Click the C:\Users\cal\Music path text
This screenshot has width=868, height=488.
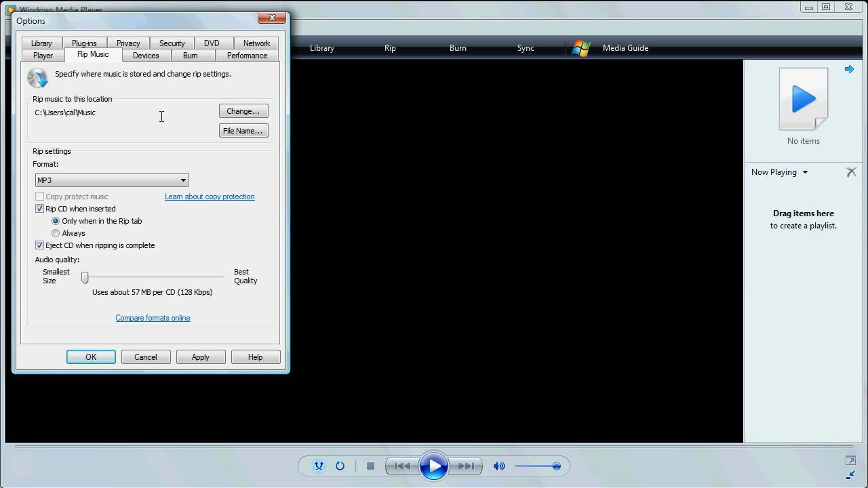point(65,113)
